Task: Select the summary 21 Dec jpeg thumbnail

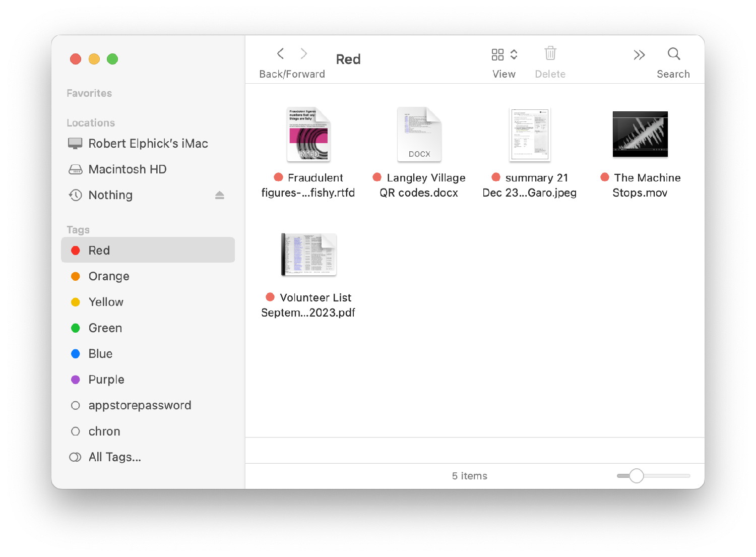Action: tap(530, 134)
